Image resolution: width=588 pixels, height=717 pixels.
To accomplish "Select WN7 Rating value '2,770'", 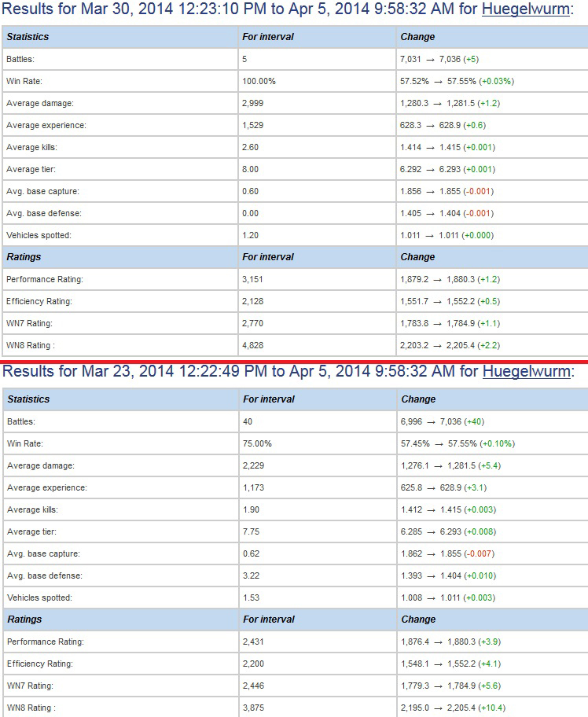I will tap(252, 323).
